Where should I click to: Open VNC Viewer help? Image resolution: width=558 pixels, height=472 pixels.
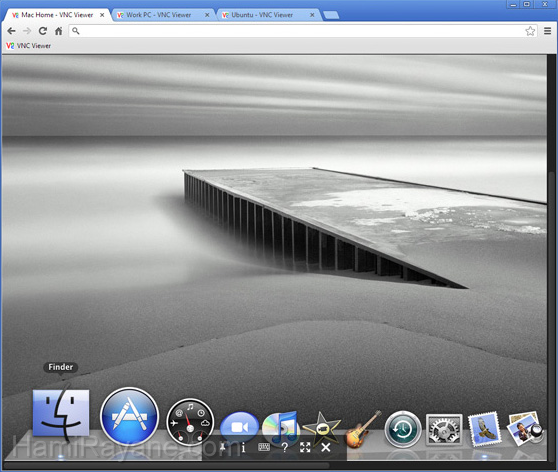[285, 447]
